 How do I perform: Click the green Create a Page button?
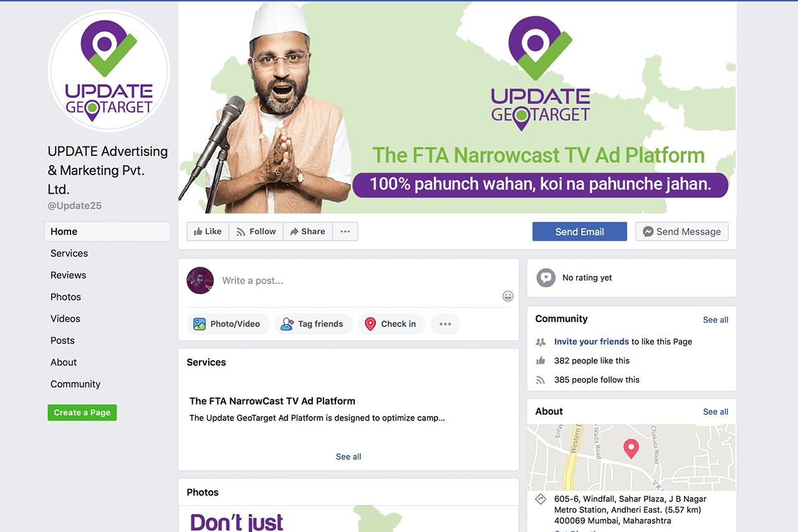click(x=82, y=412)
